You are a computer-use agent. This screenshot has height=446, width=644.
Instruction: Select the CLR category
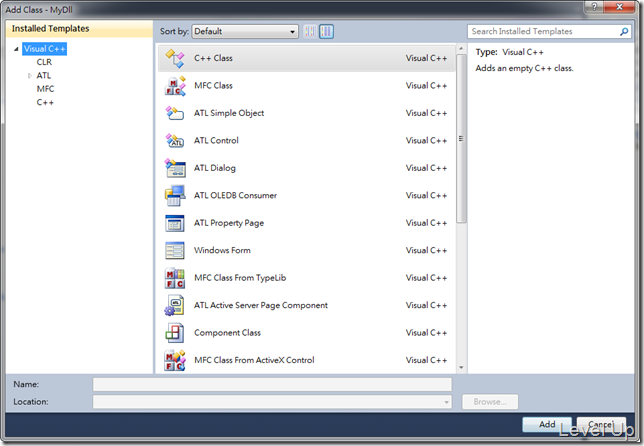tap(44, 62)
